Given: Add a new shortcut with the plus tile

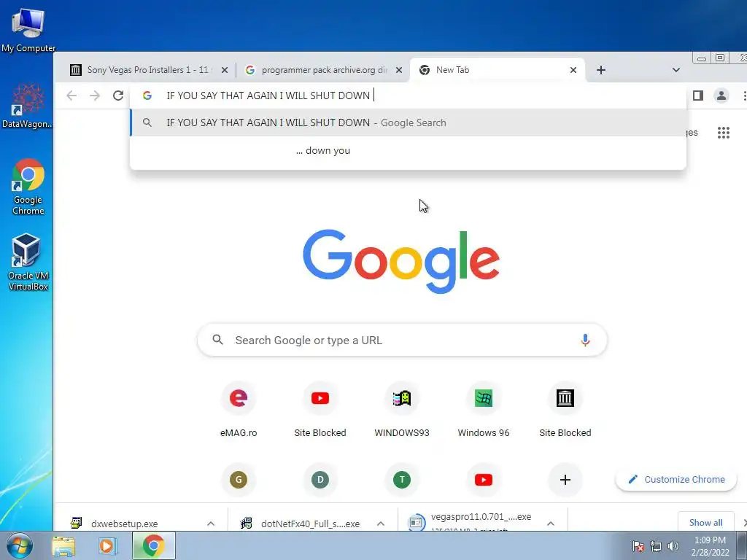Looking at the screenshot, I should click(x=565, y=480).
